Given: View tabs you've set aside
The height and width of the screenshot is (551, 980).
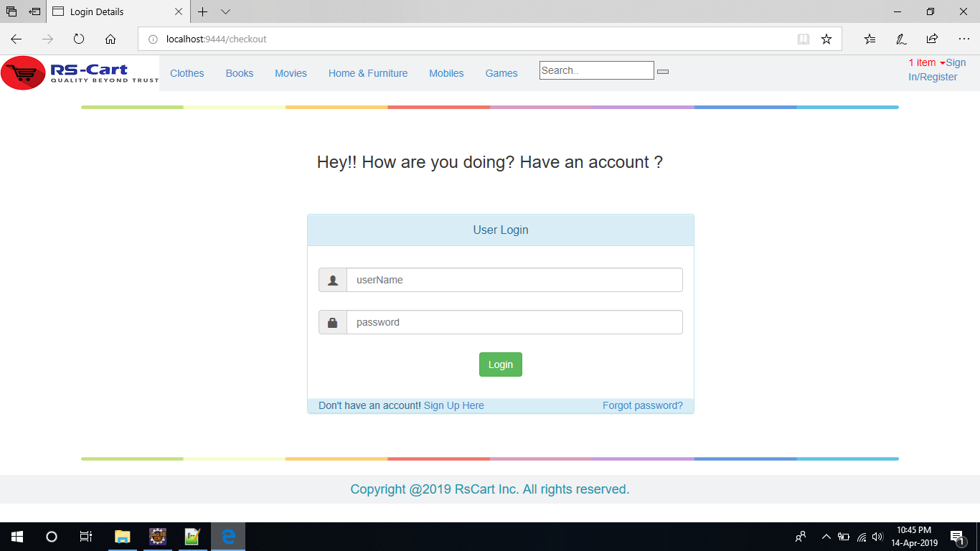Looking at the screenshot, I should (11, 11).
